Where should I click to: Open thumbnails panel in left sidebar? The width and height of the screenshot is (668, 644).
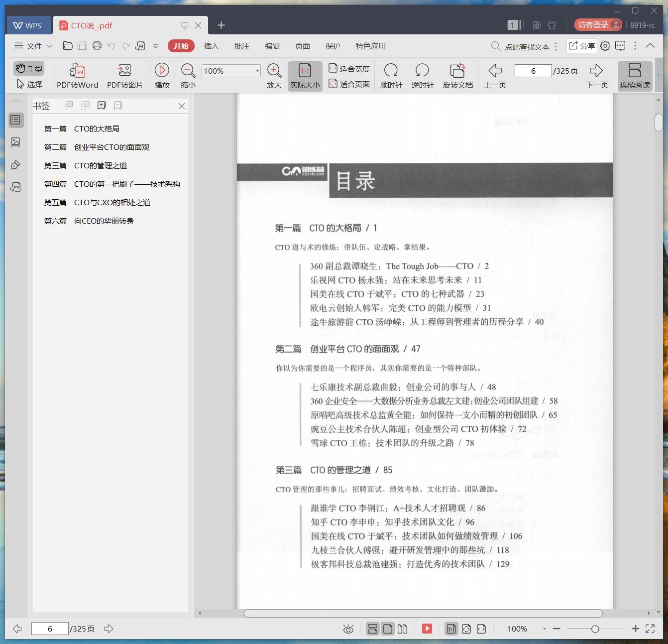15,142
